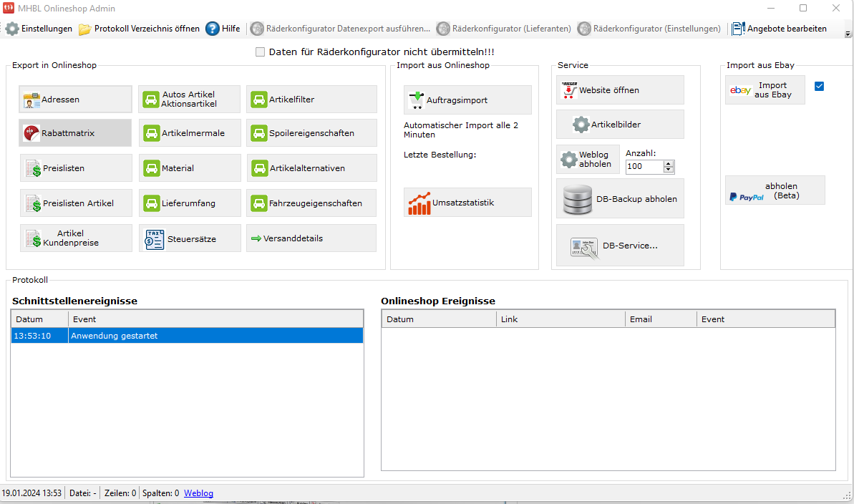Screen dimensions: 854x504
Task: Decrease Anzahl value with down arrow
Action: coord(669,170)
